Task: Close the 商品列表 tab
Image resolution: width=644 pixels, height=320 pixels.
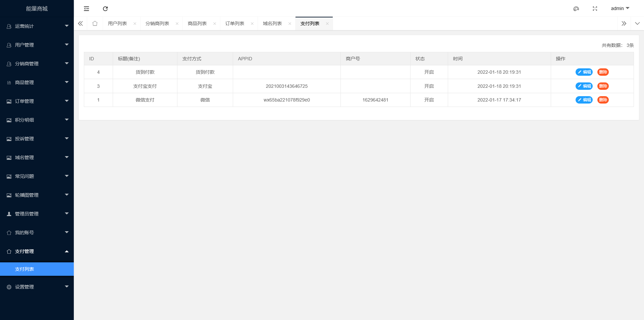Action: click(215, 23)
